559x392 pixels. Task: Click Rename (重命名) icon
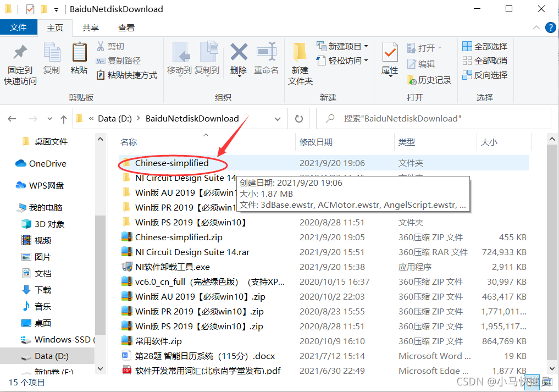click(267, 52)
